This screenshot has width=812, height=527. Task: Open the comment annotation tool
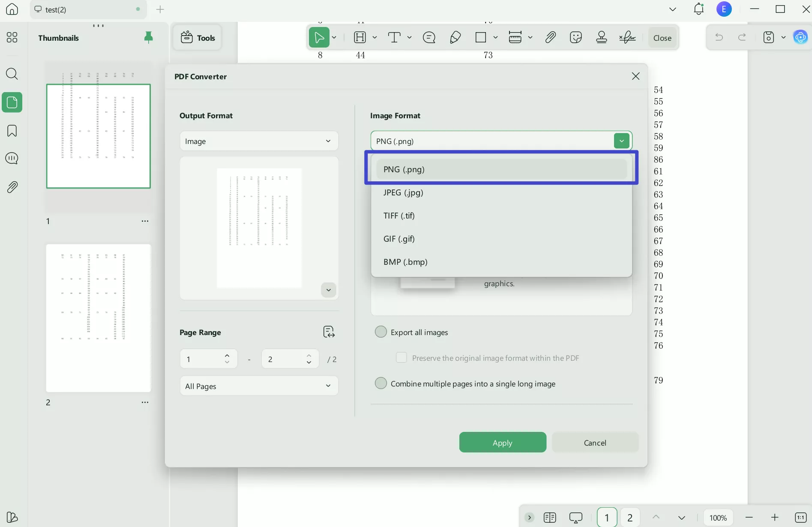[x=429, y=37]
